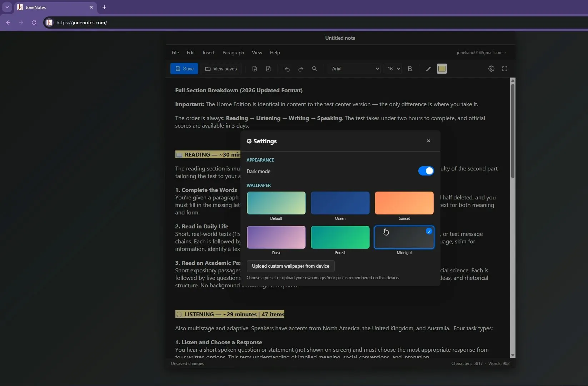The height and width of the screenshot is (386, 588).
Task: Open the search magnifier tool
Action: pos(314,69)
